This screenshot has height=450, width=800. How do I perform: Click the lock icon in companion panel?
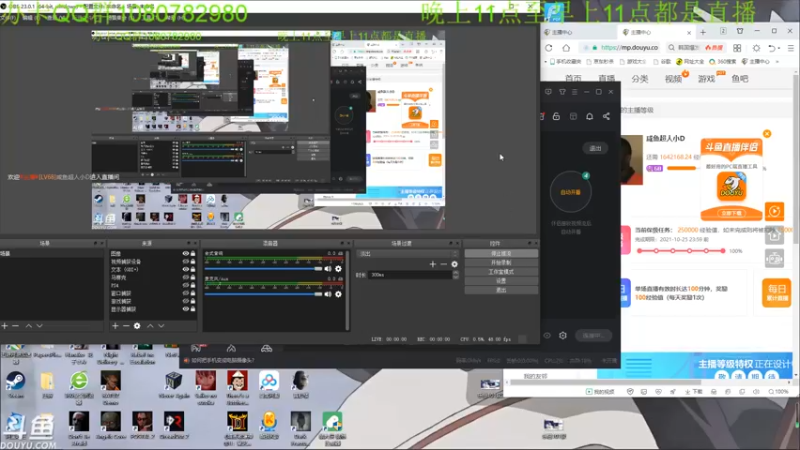pyautogui.click(x=556, y=116)
